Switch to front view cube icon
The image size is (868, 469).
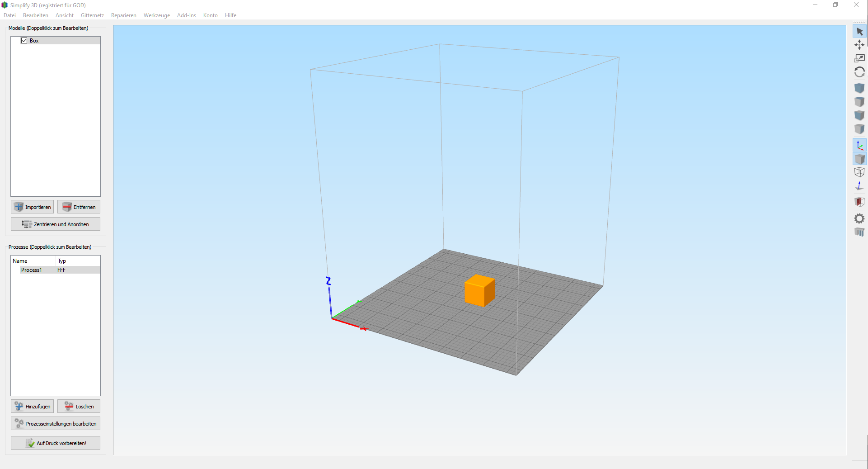pos(859,115)
